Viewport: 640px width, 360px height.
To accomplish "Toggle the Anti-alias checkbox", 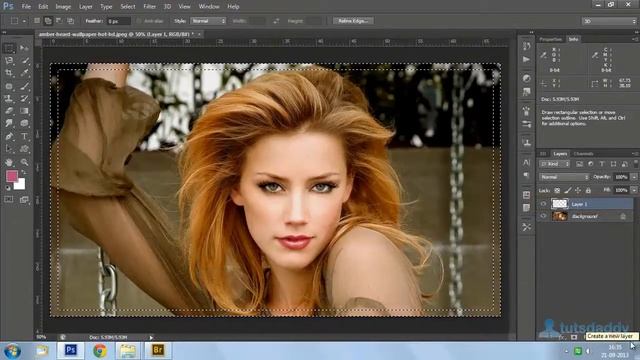I will 139,21.
